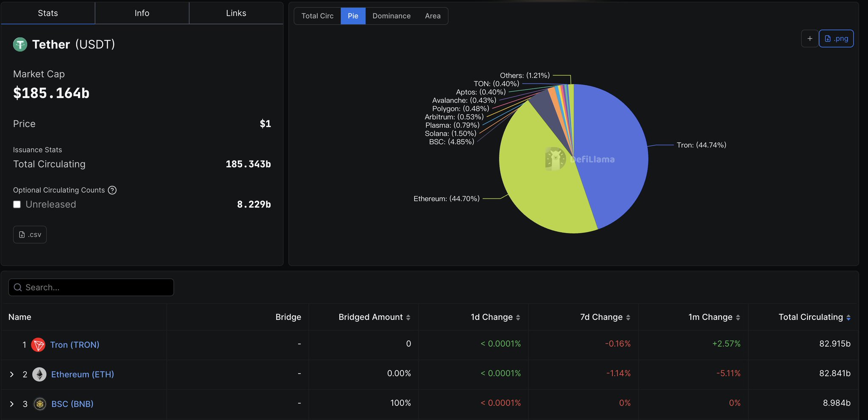
Task: Enable the Unreleased checkbox
Action: click(x=17, y=204)
